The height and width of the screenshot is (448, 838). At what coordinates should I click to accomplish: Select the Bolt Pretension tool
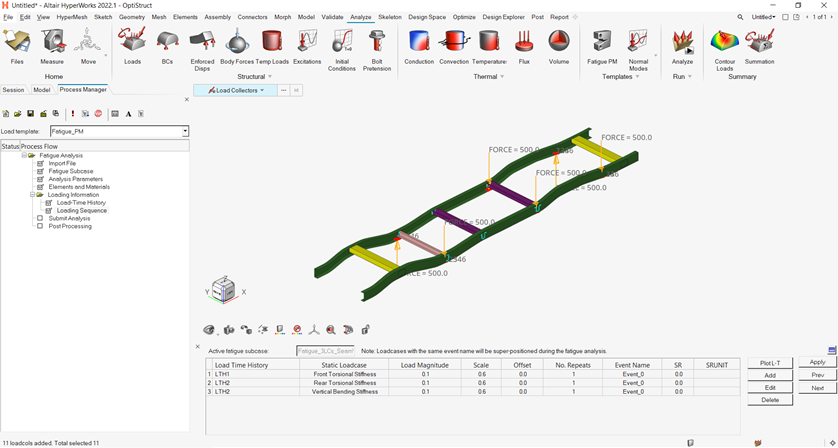(x=377, y=45)
